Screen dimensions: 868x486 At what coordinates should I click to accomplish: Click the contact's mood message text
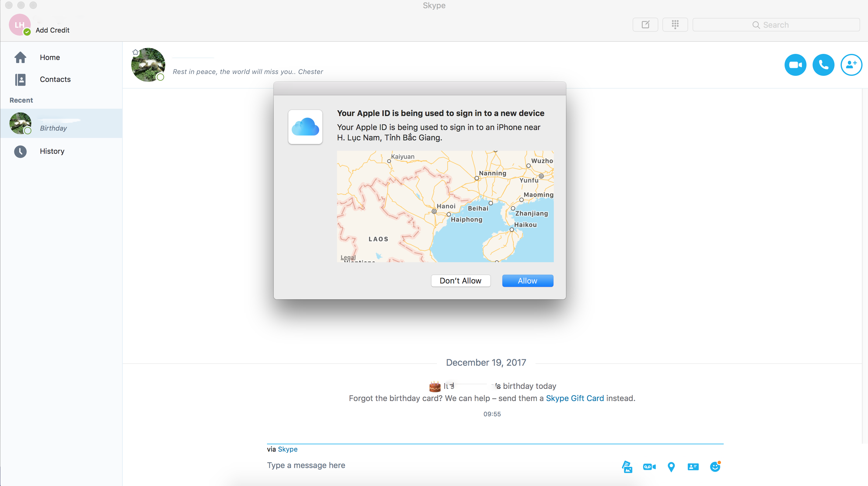(248, 72)
